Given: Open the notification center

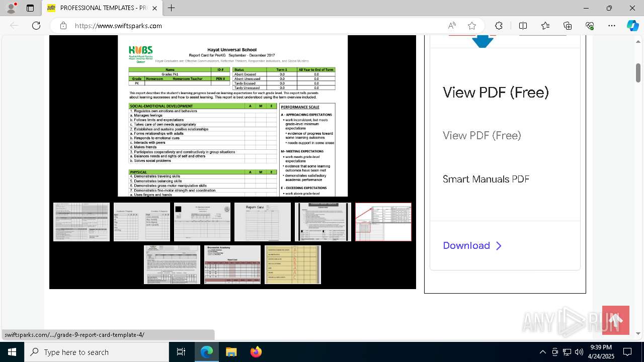Looking at the screenshot, I should point(627,352).
